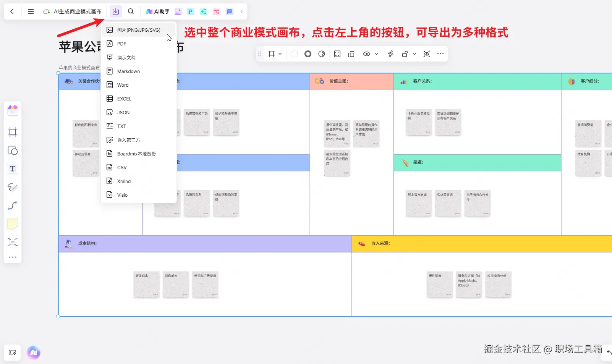Select the Text tool in left sidebar
This screenshot has width=612, height=364.
pos(13,169)
